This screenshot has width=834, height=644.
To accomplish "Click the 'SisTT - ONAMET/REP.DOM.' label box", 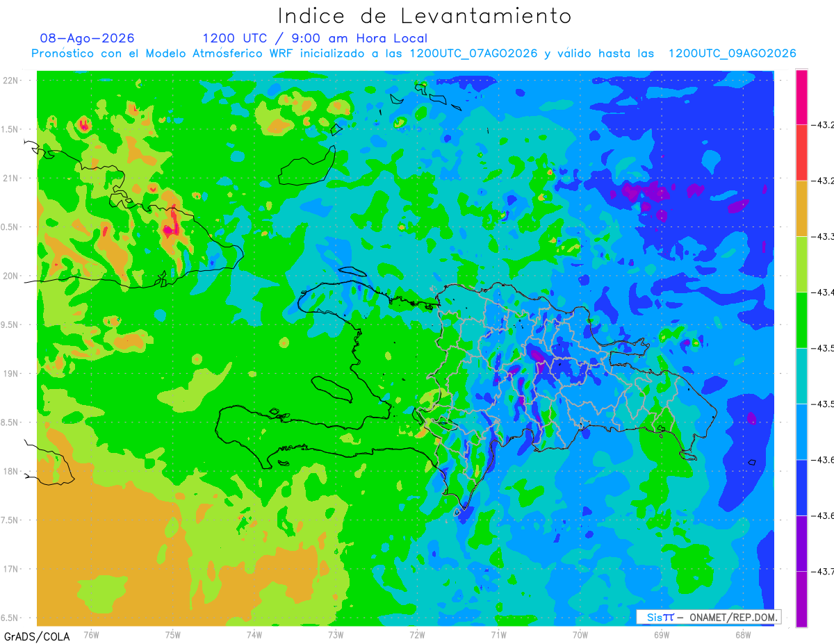I will pos(709,617).
